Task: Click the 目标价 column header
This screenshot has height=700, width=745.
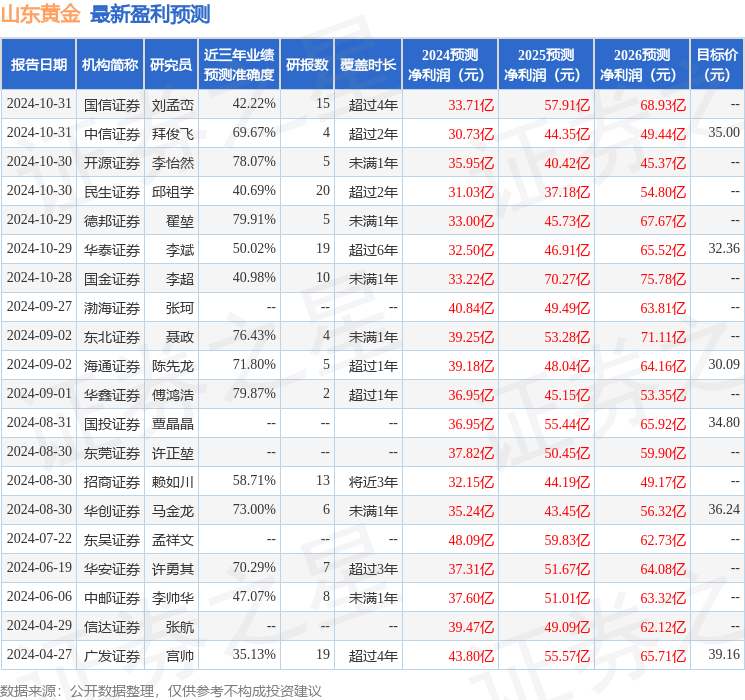Action: [717, 64]
